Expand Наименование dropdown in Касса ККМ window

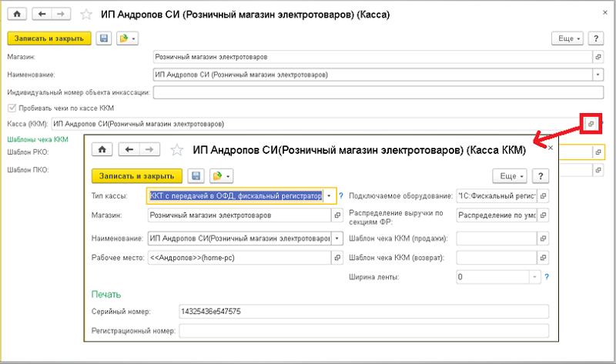[337, 239]
